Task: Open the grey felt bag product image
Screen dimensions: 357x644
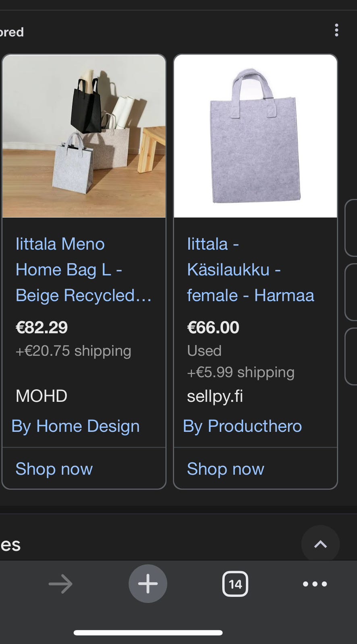Action: [x=255, y=136]
